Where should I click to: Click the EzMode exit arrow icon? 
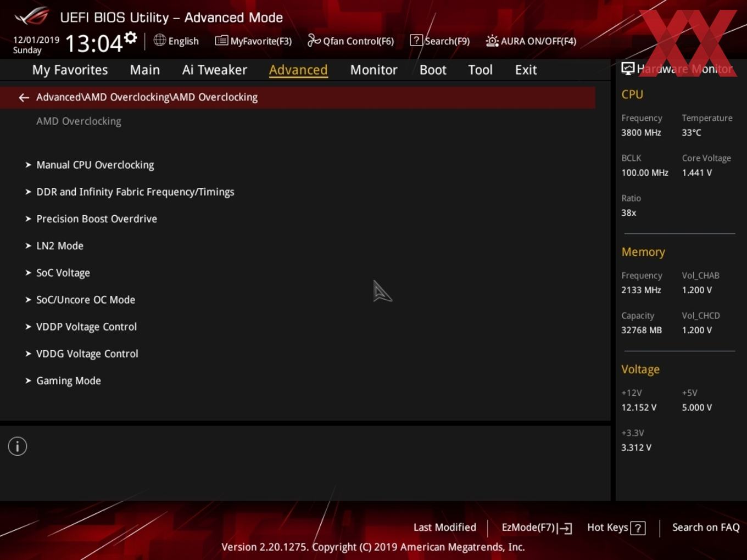pyautogui.click(x=565, y=528)
